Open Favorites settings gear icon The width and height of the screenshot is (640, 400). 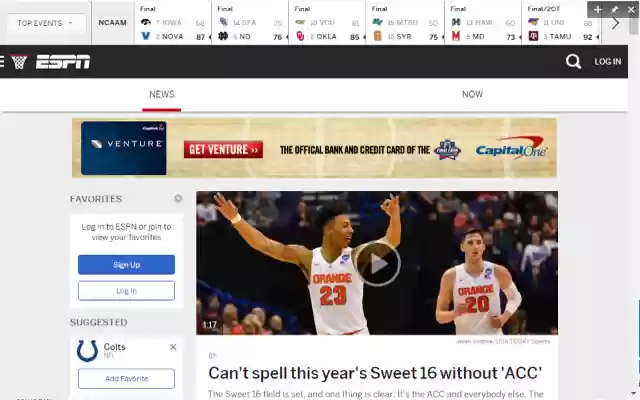pos(178,198)
